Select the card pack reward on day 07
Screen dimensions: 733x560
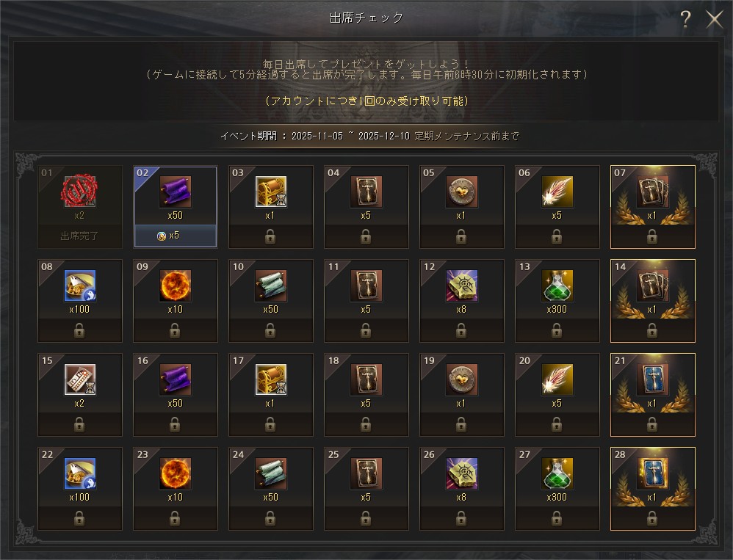(x=653, y=192)
